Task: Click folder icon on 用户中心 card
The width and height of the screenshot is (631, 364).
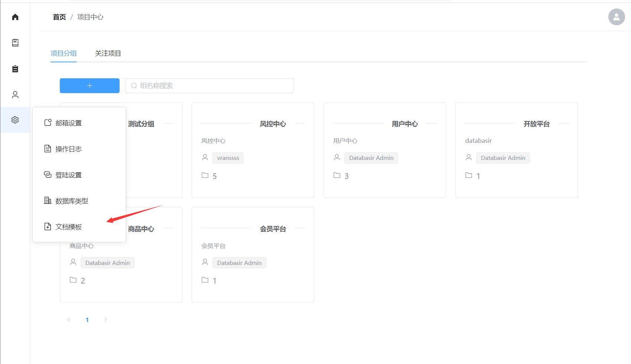Action: coord(337,175)
